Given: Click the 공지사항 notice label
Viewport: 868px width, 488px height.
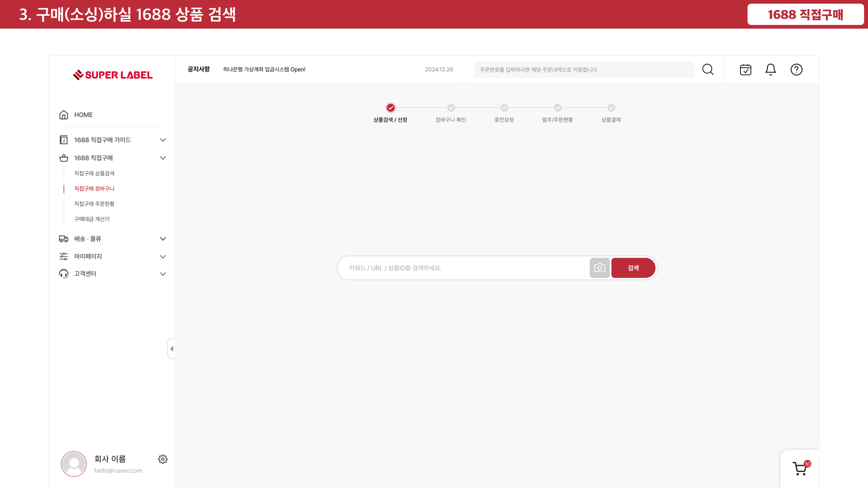Looking at the screenshot, I should pyautogui.click(x=199, y=69).
